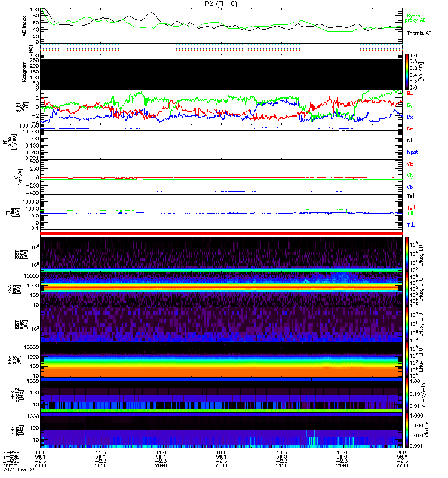
Task: Click inside the black Keogram panel
Action: pos(221,74)
